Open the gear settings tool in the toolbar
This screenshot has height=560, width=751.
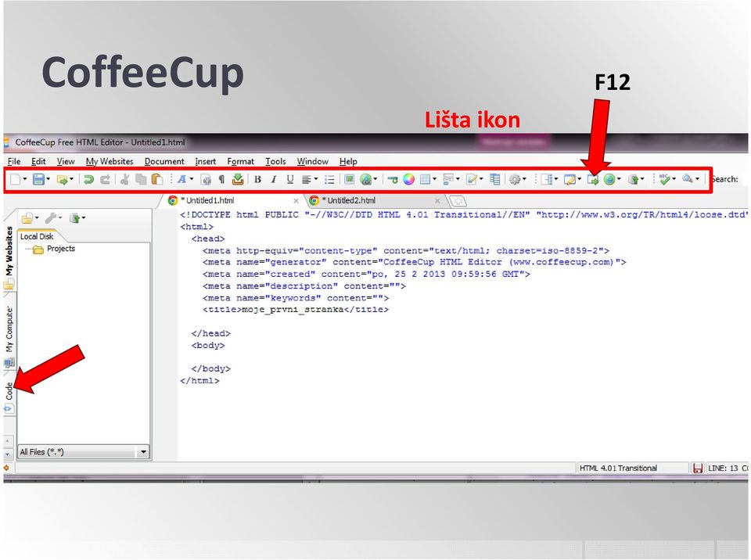pos(515,180)
